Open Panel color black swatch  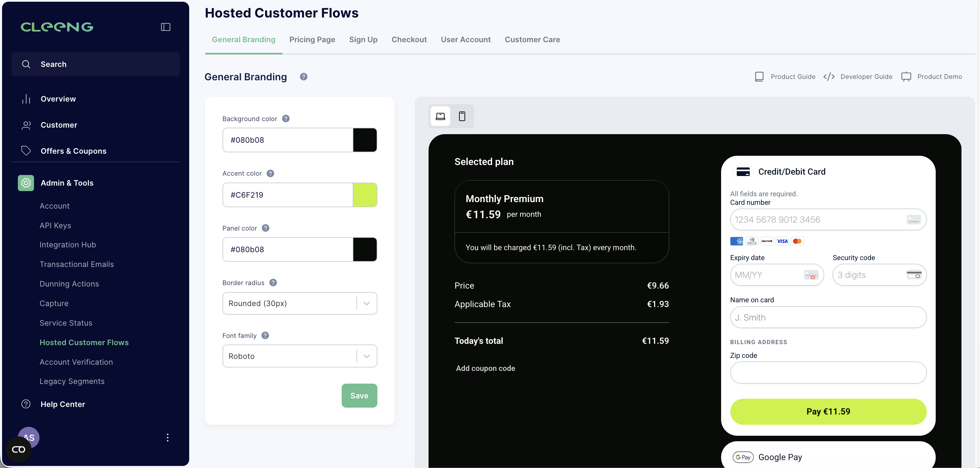tap(365, 249)
